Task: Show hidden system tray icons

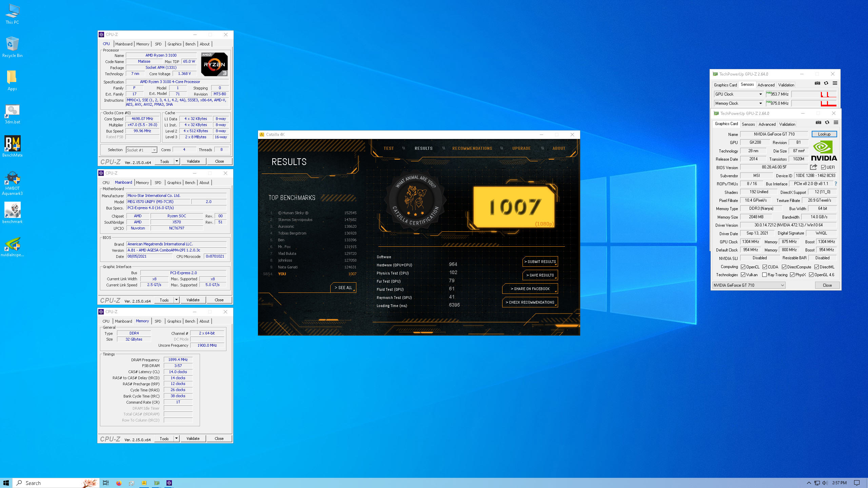Action: click(x=809, y=483)
